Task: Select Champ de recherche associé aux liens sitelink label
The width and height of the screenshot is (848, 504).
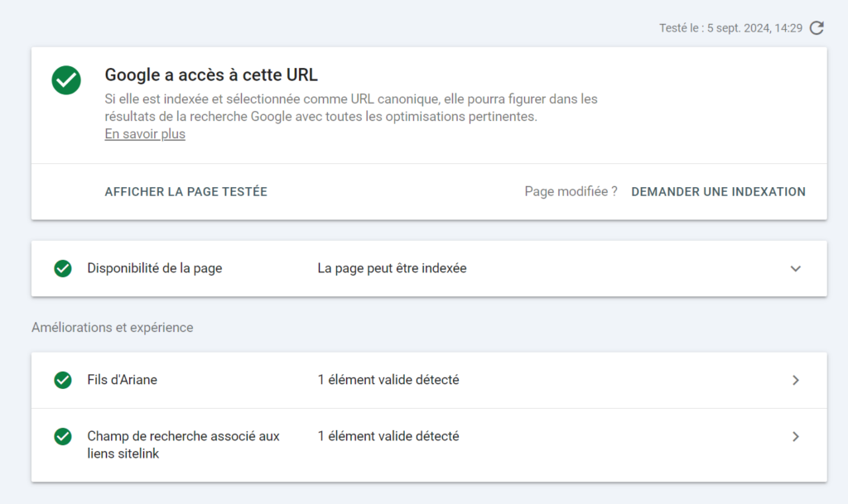Action: [x=183, y=444]
